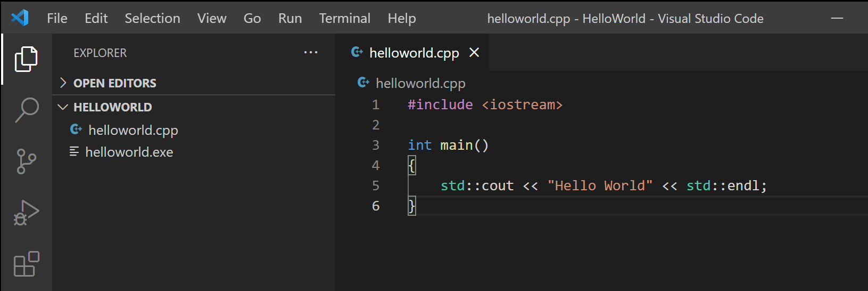Viewport: 868px width, 291px height.
Task: Click the Visual Studio Code logo icon
Action: tap(20, 18)
